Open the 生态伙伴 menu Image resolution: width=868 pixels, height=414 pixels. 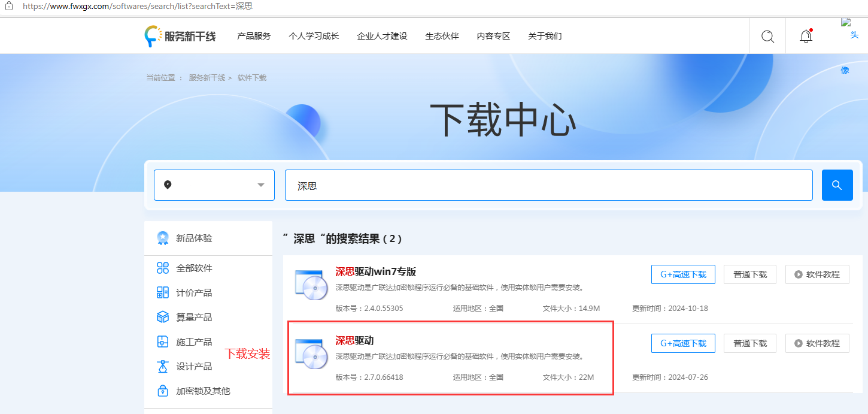442,36
